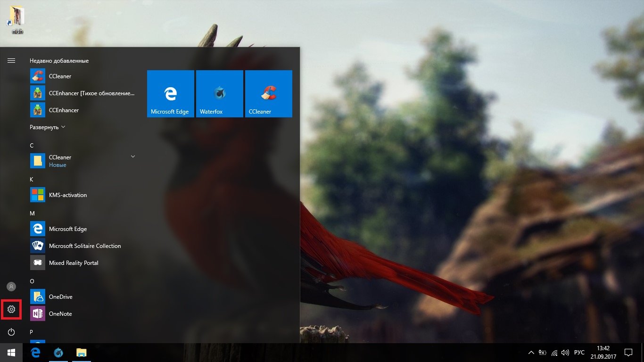
Task: Expand the CCleaner folder with the Новые label
Action: pos(83,161)
